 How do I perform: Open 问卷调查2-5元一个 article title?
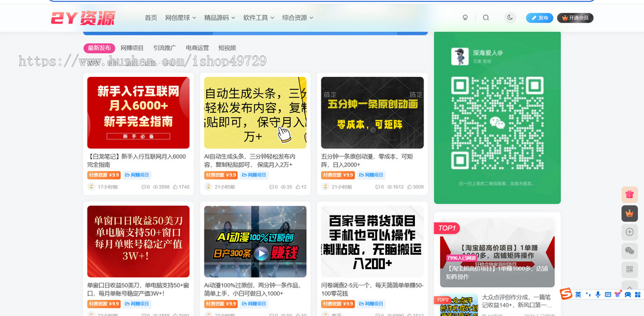click(x=372, y=289)
